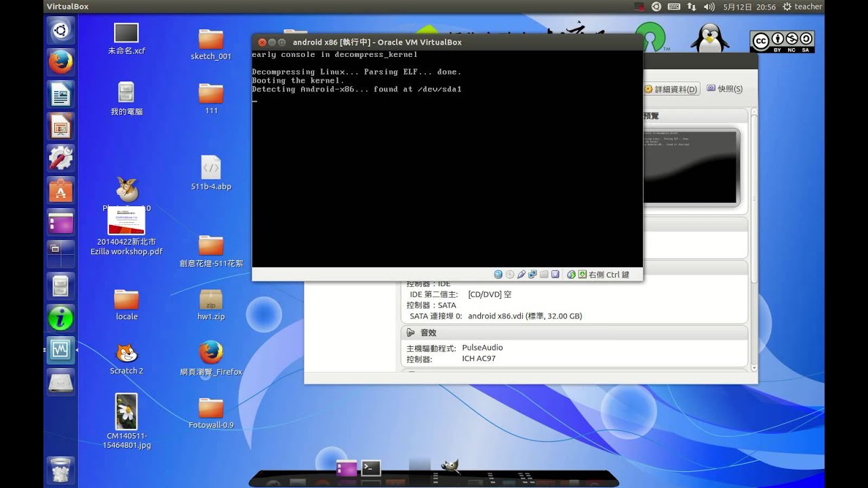Click the 詳細資料(D) button in VirtualBox Manager
Image resolution: width=868 pixels, height=488 pixels.
coord(670,89)
